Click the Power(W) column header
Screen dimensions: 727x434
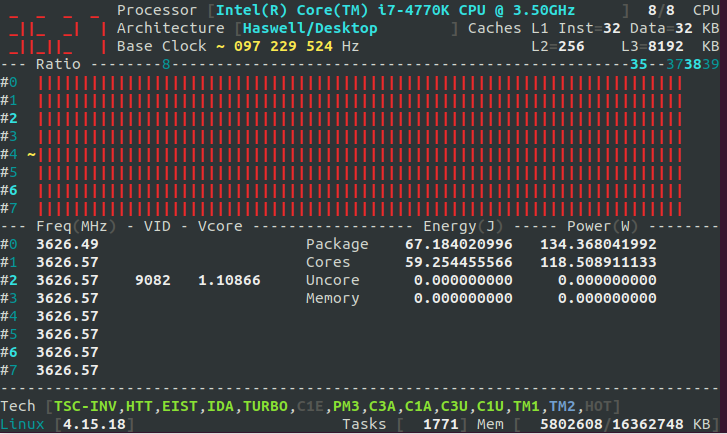(603, 226)
